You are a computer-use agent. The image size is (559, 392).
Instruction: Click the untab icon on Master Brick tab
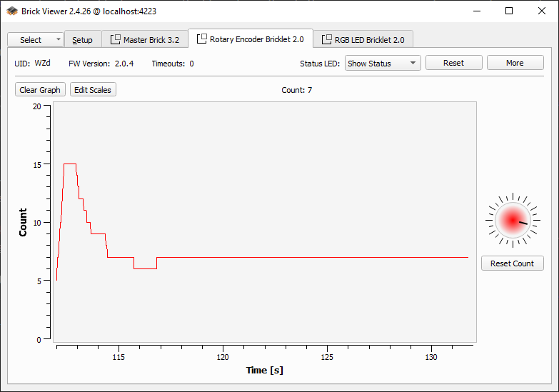(115, 39)
